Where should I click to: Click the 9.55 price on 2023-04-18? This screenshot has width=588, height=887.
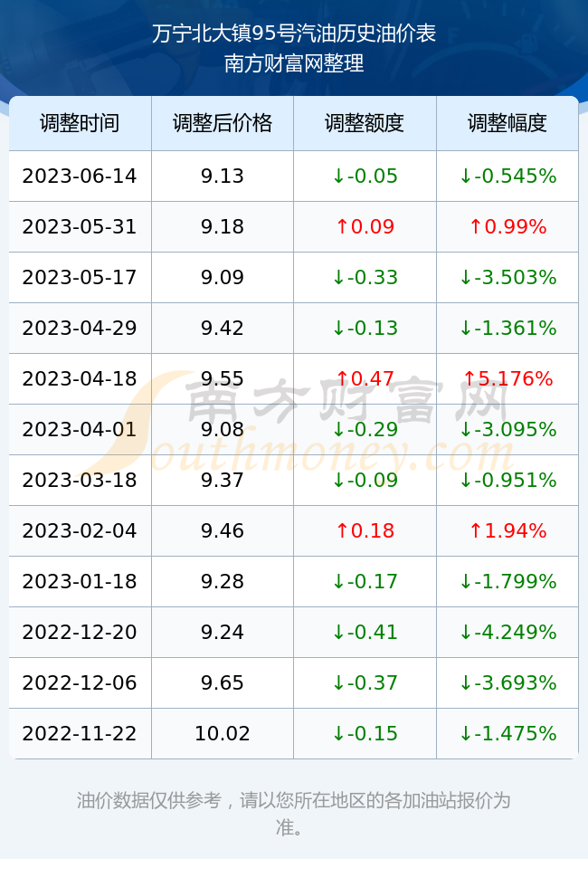coord(223,378)
